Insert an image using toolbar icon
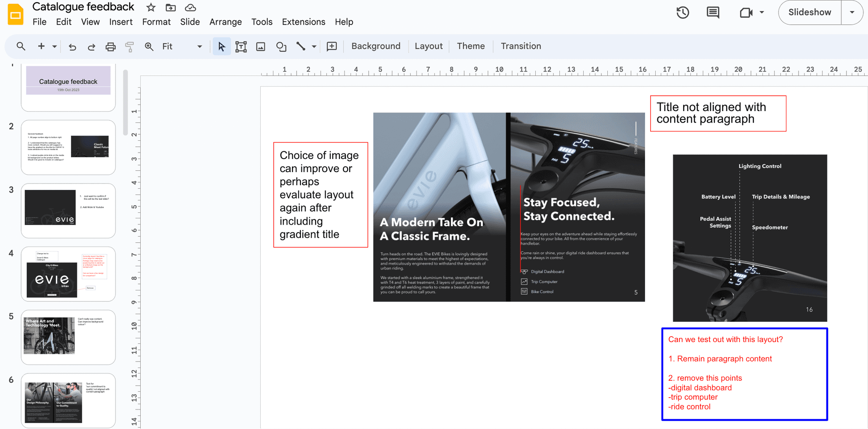The height and width of the screenshot is (429, 868). (261, 47)
